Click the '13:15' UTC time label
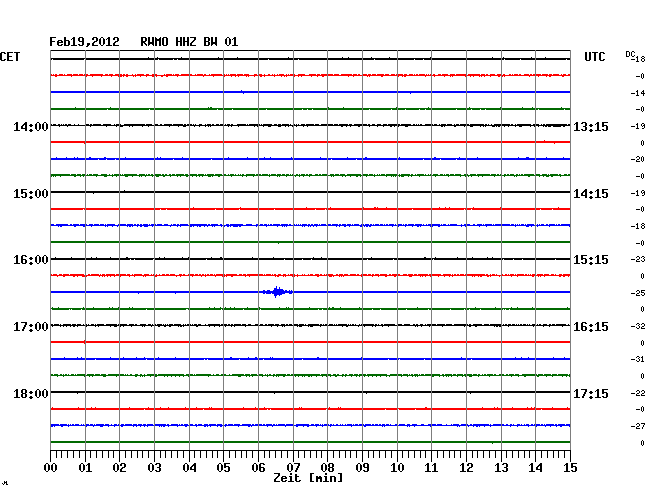The height and width of the screenshot is (494, 650). point(591,127)
